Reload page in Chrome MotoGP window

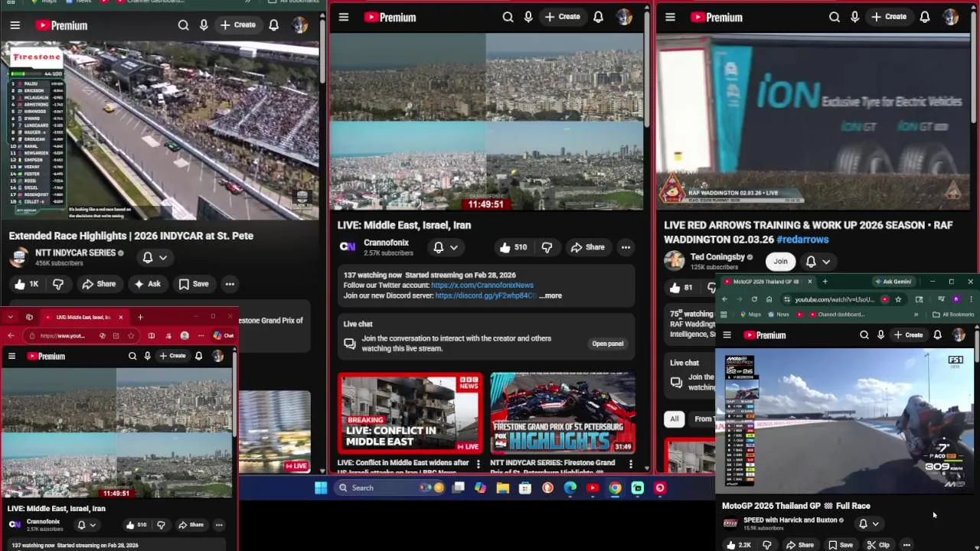(754, 299)
